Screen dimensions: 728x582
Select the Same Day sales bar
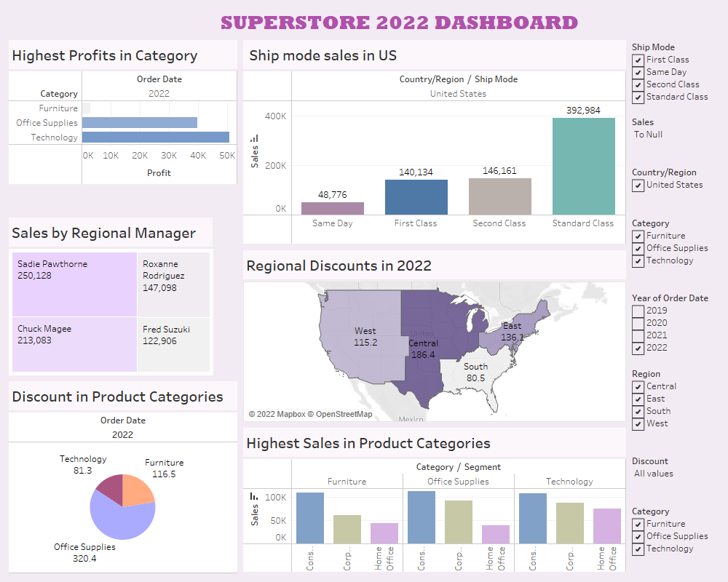click(x=333, y=208)
